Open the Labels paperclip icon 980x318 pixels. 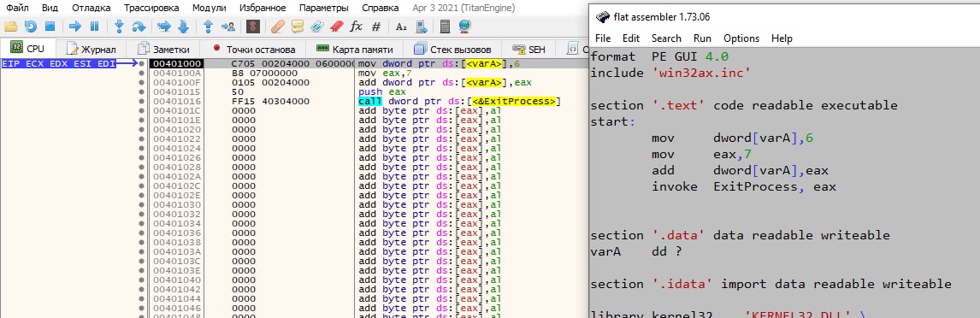(x=317, y=26)
